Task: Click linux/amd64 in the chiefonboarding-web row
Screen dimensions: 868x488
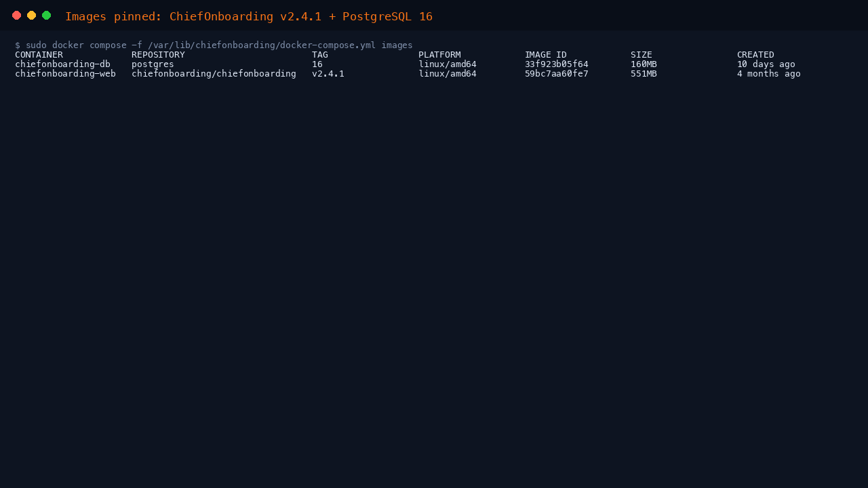Action: click(448, 74)
